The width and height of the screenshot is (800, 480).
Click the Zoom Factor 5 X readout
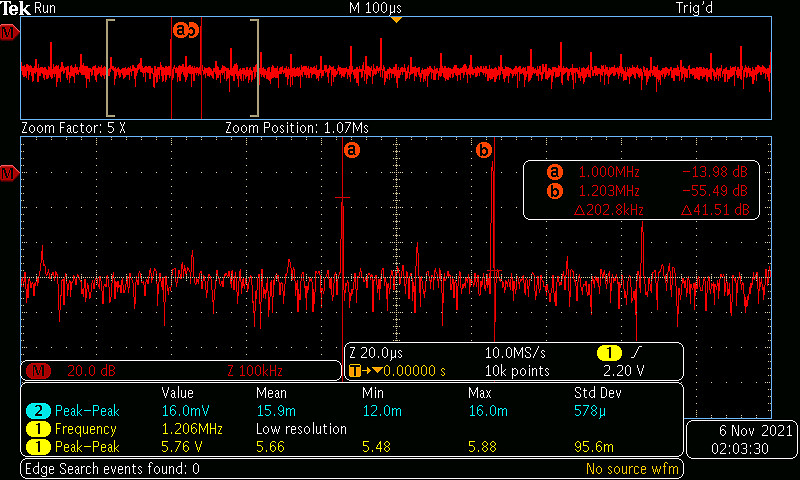pyautogui.click(x=73, y=128)
